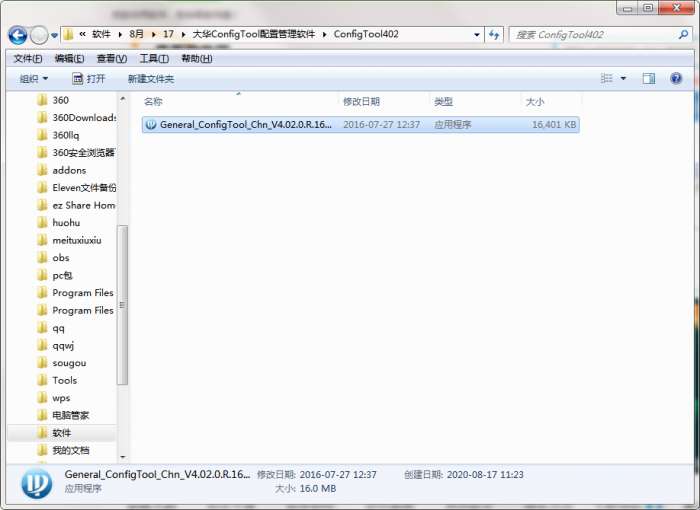Open the recent locations dropdown arrow
The image size is (700, 510).
coord(54,35)
